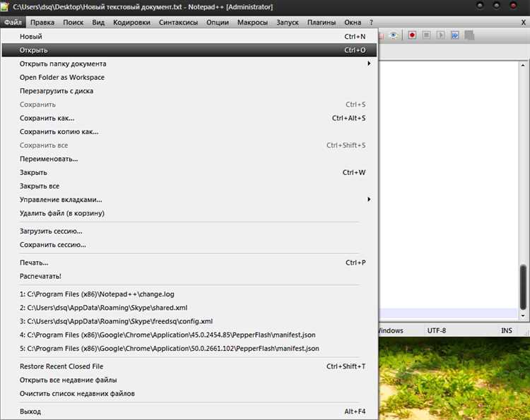Click the editor scrollbar up arrow

523,65
